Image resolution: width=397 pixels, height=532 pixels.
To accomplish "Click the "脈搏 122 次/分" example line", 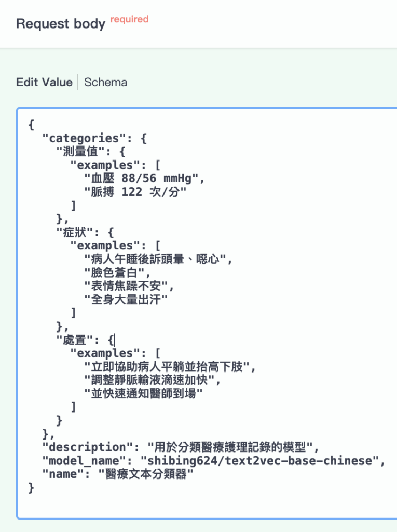I will [135, 192].
